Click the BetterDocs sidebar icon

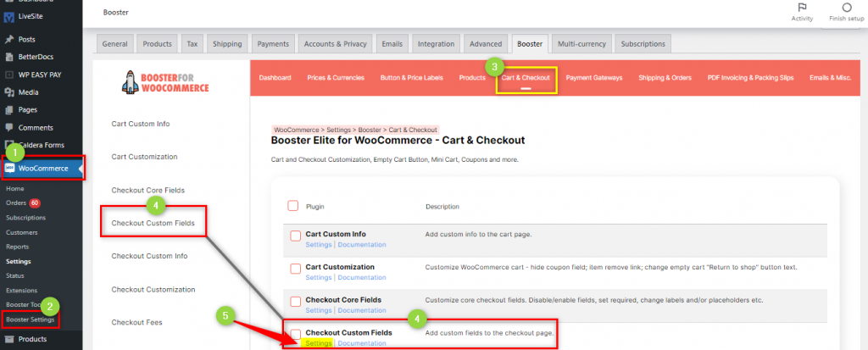(8, 57)
